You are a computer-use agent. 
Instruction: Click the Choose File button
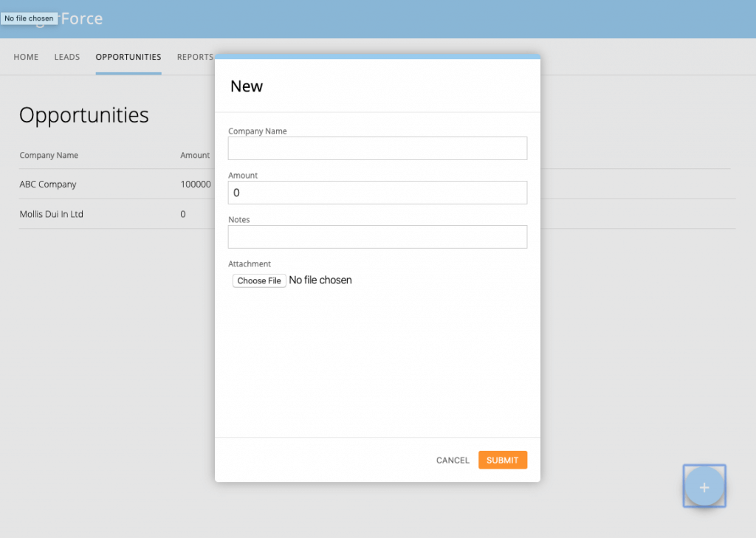click(259, 280)
